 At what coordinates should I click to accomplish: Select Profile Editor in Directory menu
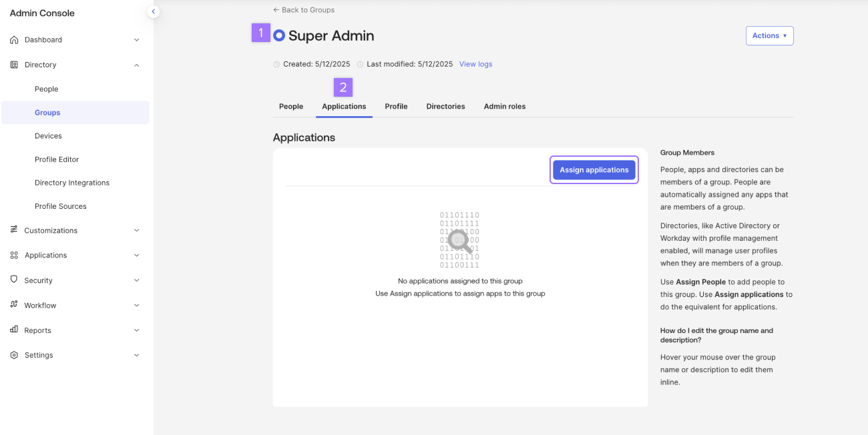pyautogui.click(x=57, y=159)
